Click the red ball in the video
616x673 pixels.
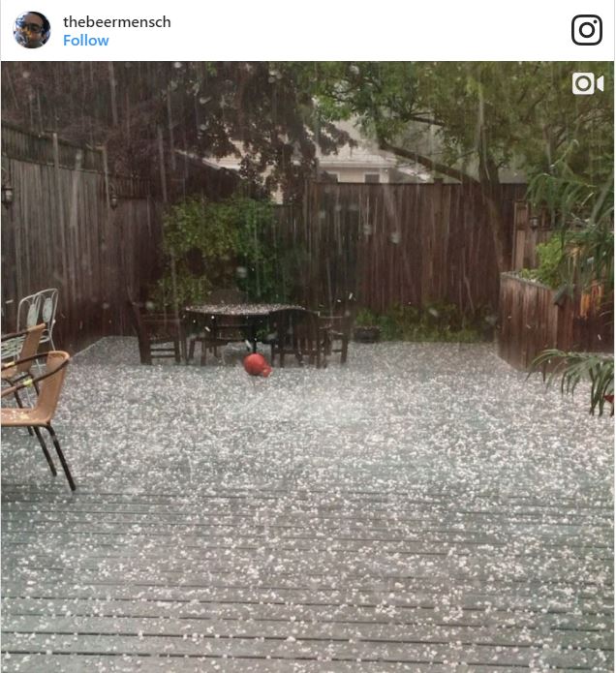click(257, 365)
